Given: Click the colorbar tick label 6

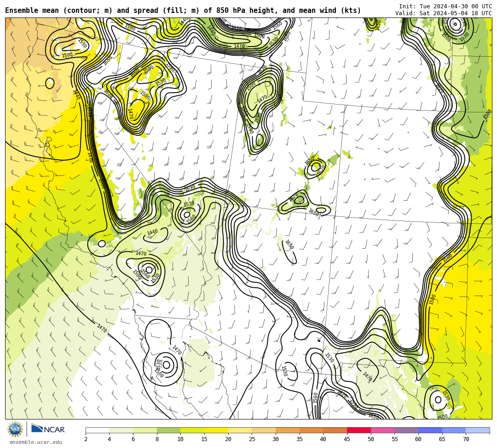Looking at the screenshot, I should pos(133,439).
